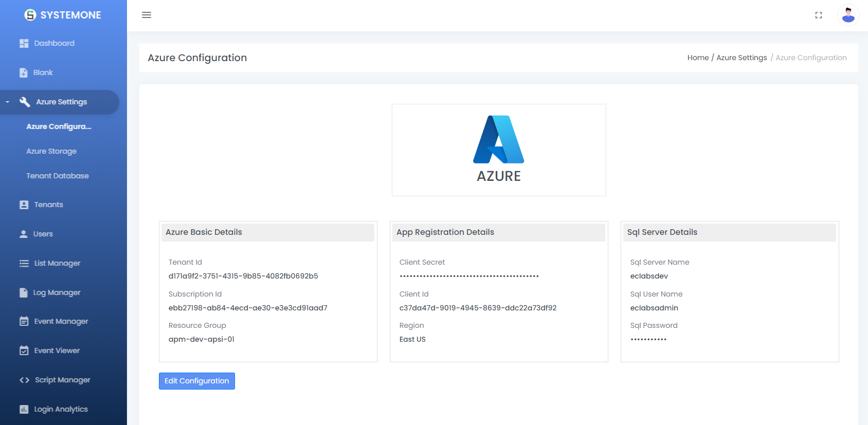Open Tenant Database submenu item
868x425 pixels.
[x=58, y=176]
